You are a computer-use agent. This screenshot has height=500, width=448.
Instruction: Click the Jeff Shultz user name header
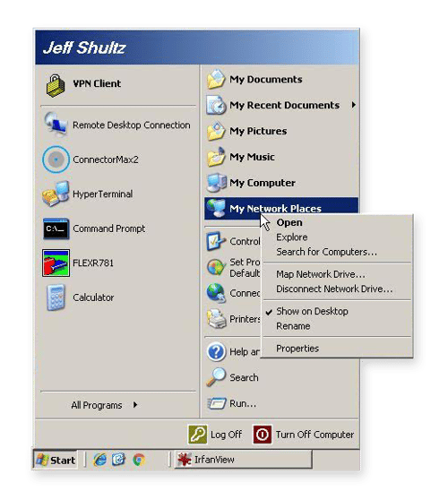84,47
